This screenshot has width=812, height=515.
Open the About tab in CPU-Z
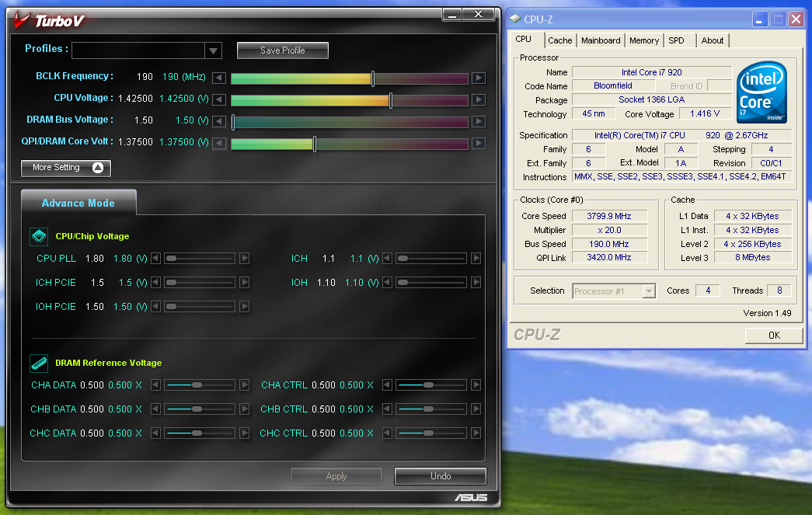click(x=713, y=40)
